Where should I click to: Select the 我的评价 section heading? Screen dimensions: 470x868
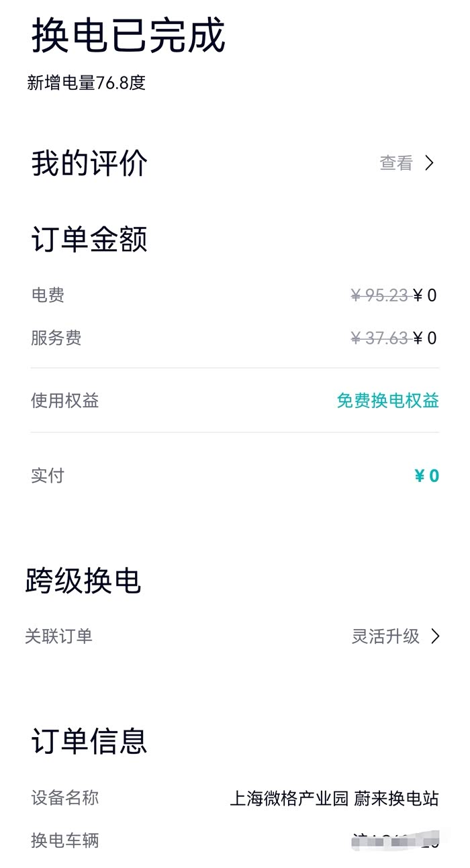[89, 164]
